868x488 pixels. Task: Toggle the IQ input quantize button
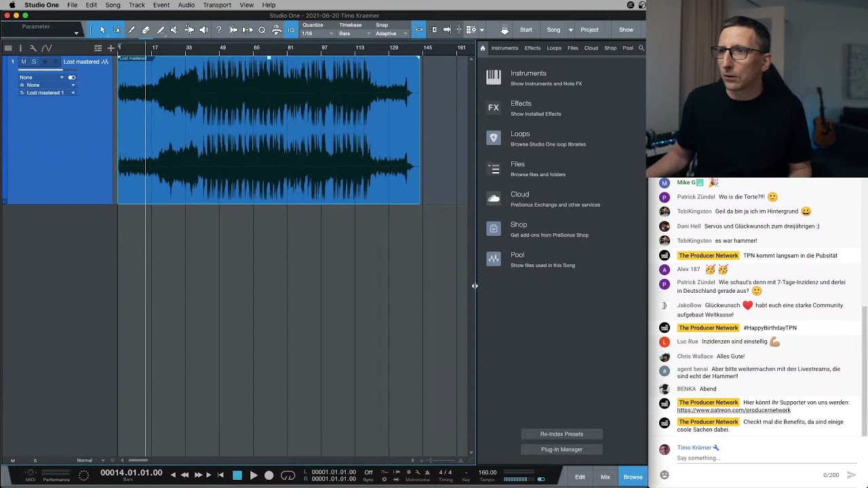[x=291, y=30]
